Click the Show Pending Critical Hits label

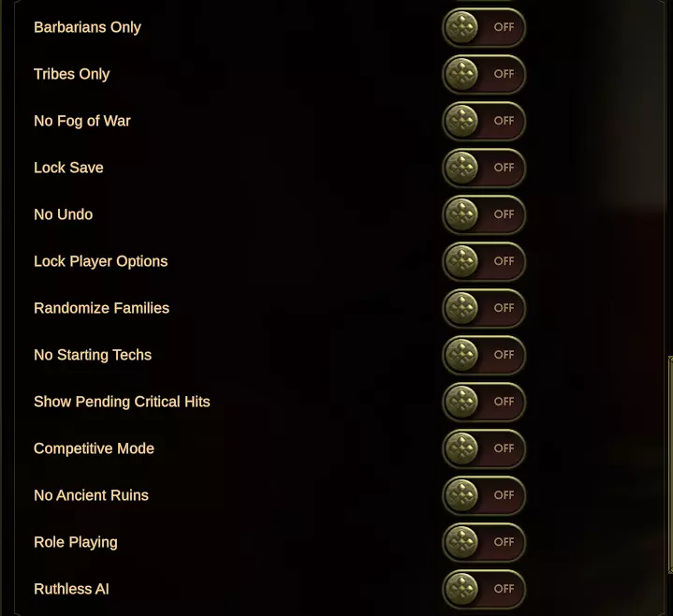coord(122,402)
